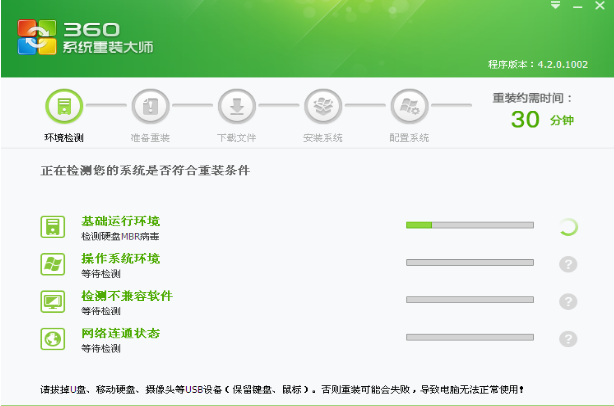
Task: Click the 基础运行环境 heading text
Action: tap(120, 221)
